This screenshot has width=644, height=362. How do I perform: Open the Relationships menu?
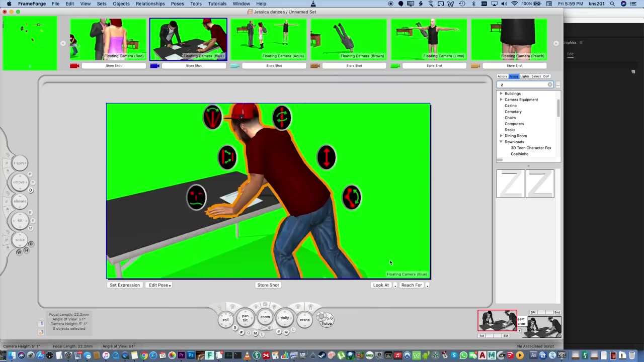coord(150,4)
